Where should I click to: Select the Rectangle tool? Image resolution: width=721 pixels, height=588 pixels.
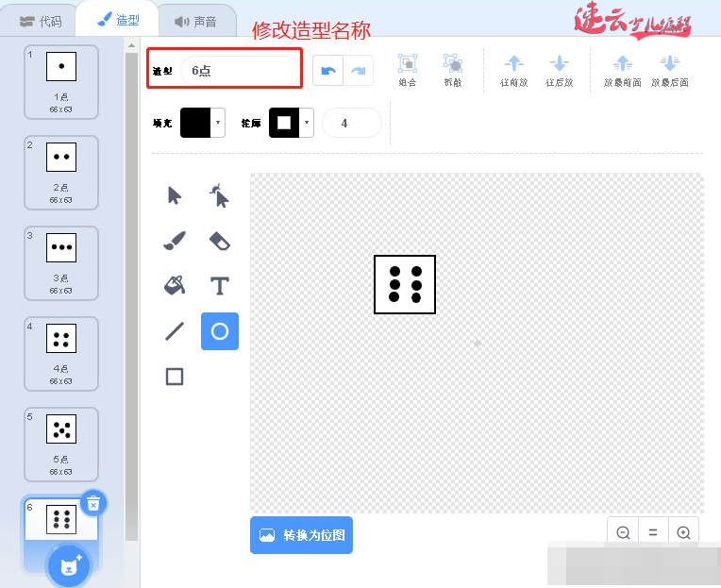(x=175, y=377)
